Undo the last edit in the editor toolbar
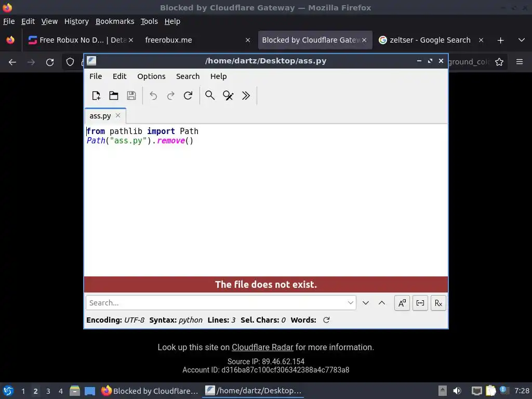Viewport: 532px width, 399px height. [x=153, y=96]
